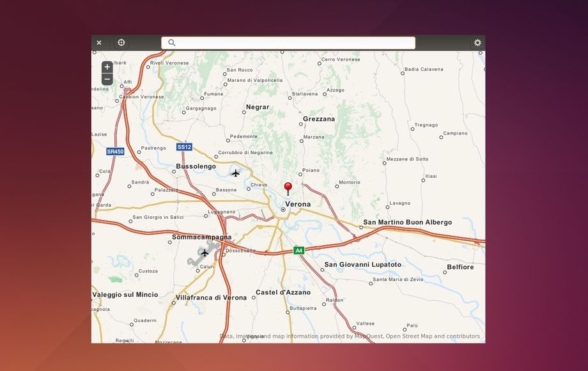The height and width of the screenshot is (371, 588).
Task: Click inside the map search field
Action: point(288,43)
